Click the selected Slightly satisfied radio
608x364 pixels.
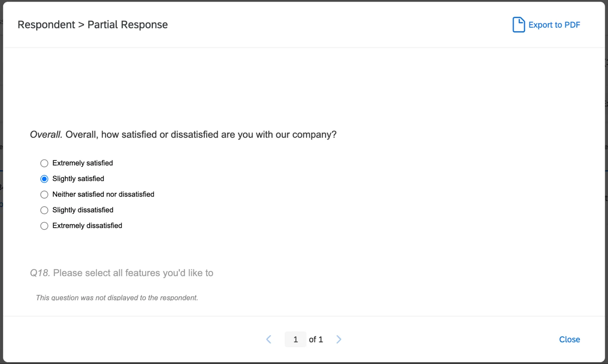(44, 179)
